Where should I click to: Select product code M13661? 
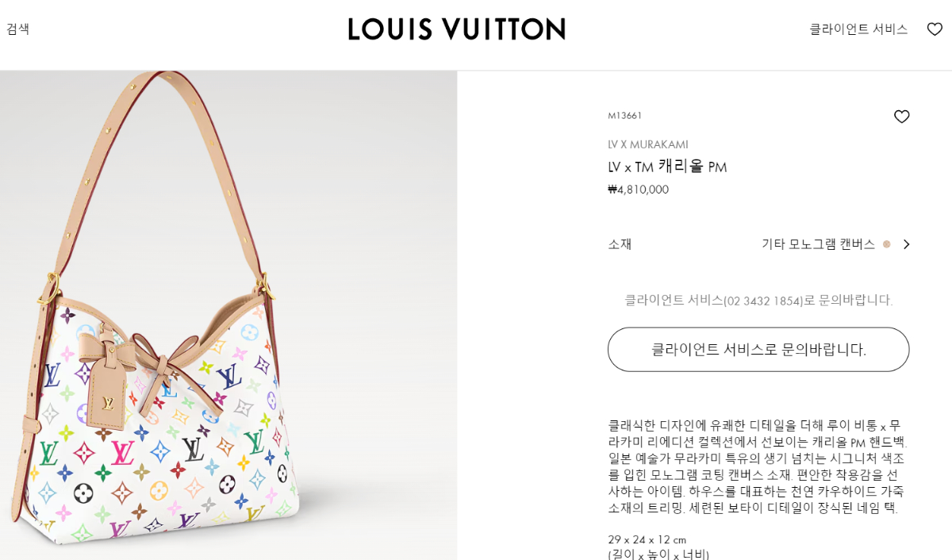[625, 116]
